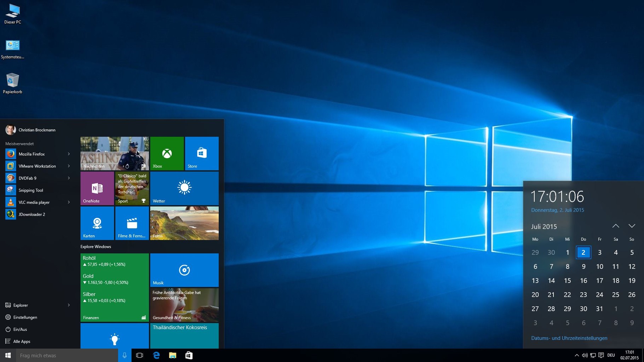Viewport: 644px width, 362px height.
Task: Open the Papierkorb desktop icon
Action: point(12,83)
